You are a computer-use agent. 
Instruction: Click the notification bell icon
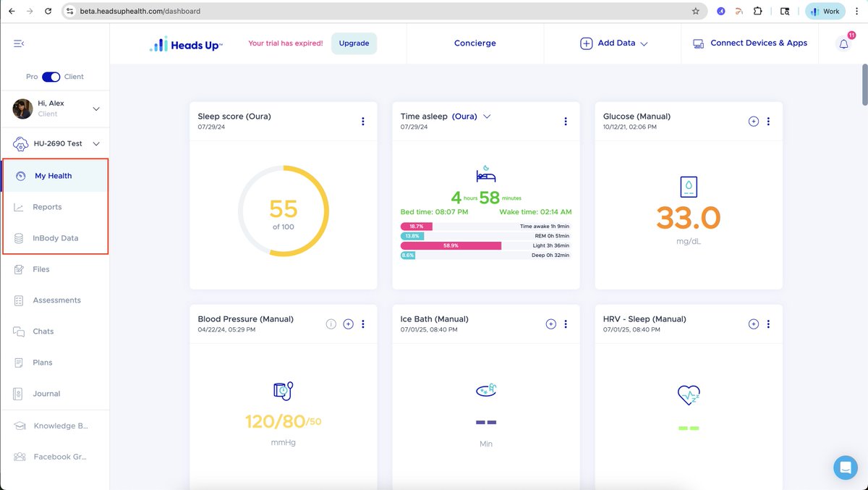843,43
